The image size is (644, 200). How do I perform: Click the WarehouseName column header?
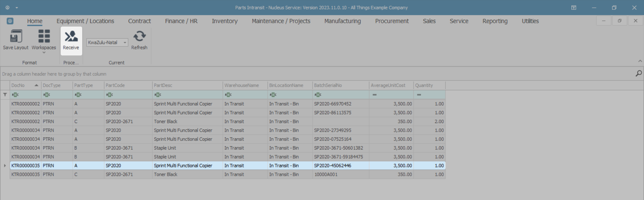click(245, 85)
